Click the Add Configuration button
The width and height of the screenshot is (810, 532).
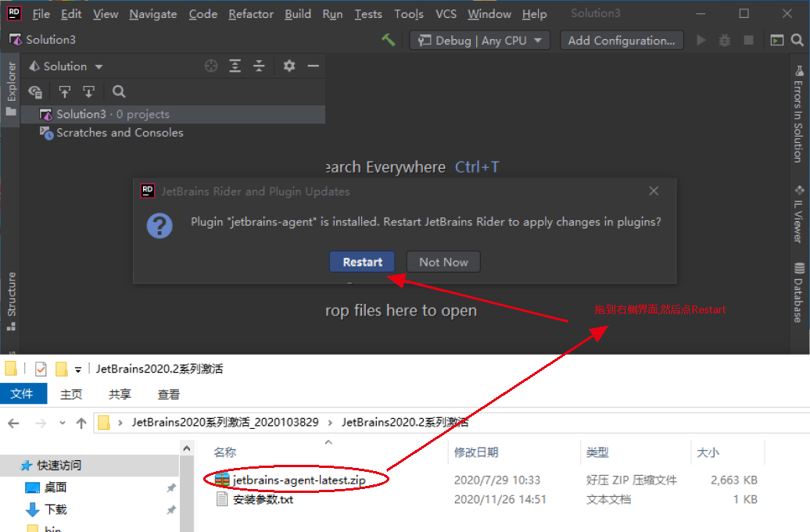pyautogui.click(x=622, y=41)
